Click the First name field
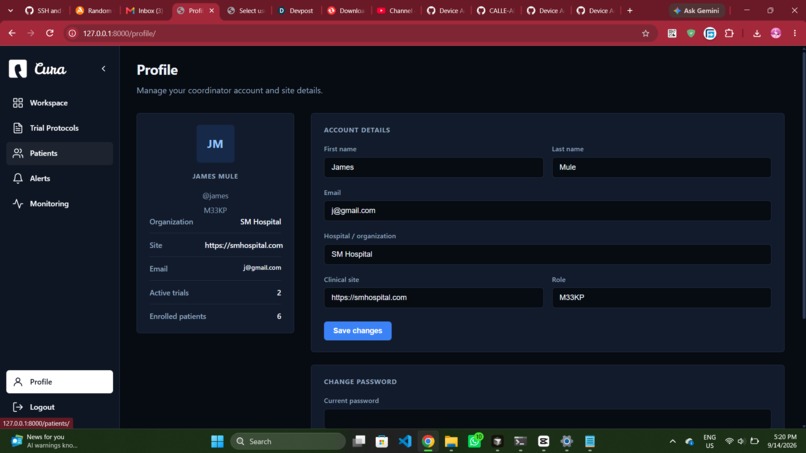 pyautogui.click(x=433, y=167)
